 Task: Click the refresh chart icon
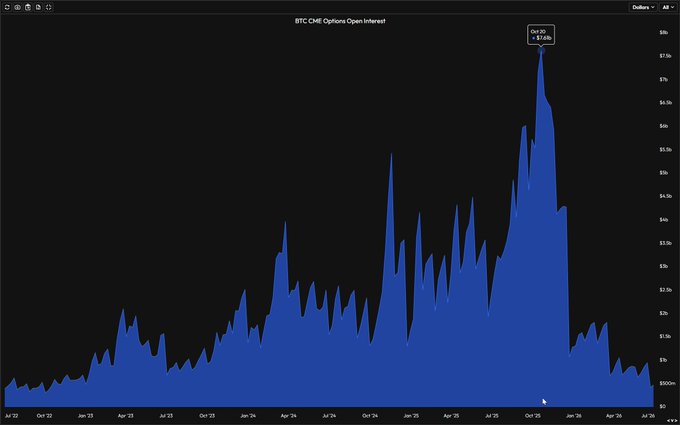7,7
